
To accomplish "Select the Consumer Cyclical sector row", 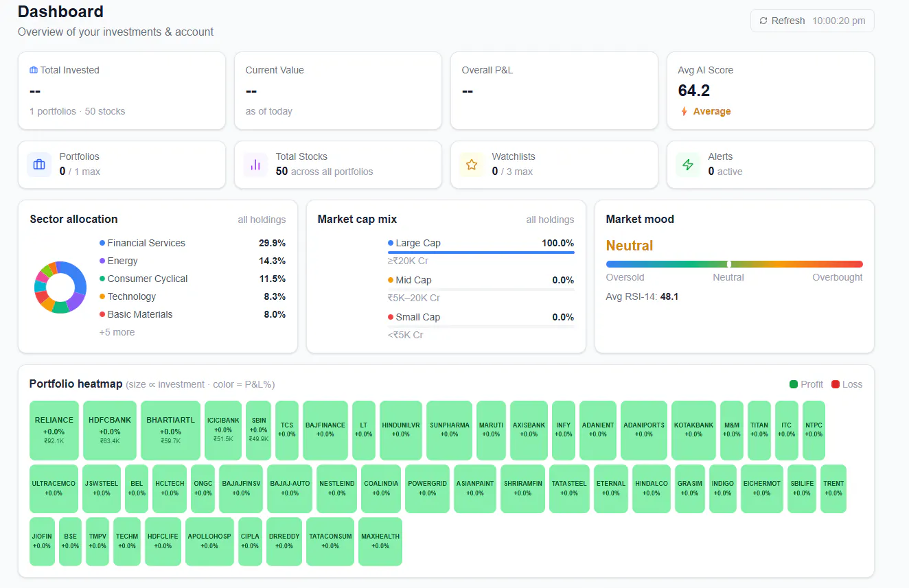I will pyautogui.click(x=192, y=279).
